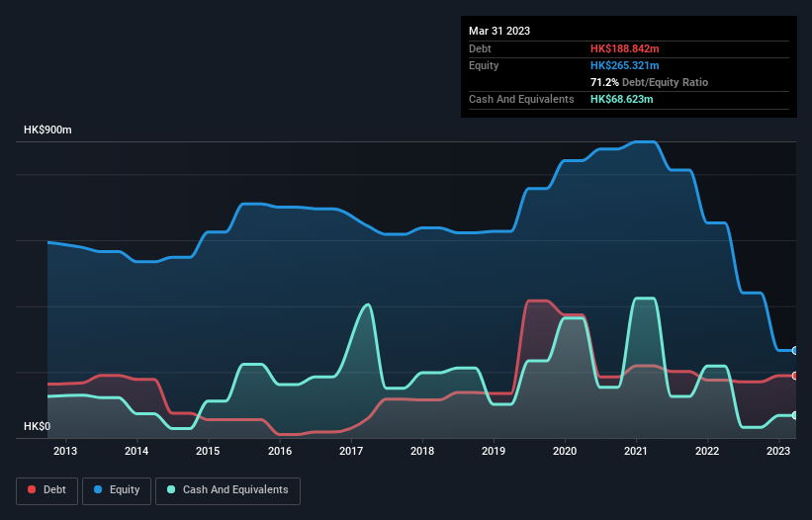Select the blue Equity endpoint marker
The height and width of the screenshot is (520, 812).
coord(795,350)
